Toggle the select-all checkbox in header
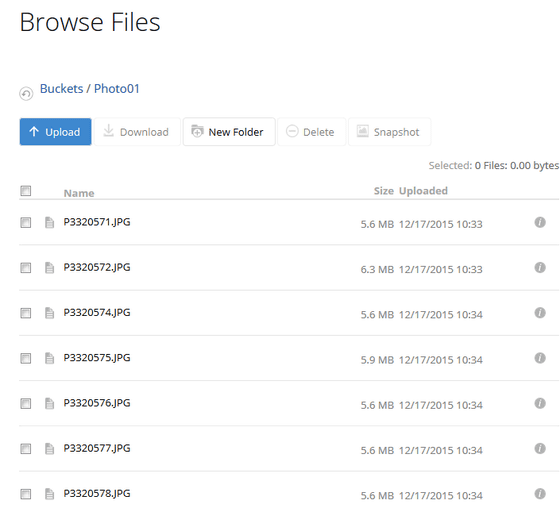Image resolution: width=560 pixels, height=508 pixels. pos(26,191)
